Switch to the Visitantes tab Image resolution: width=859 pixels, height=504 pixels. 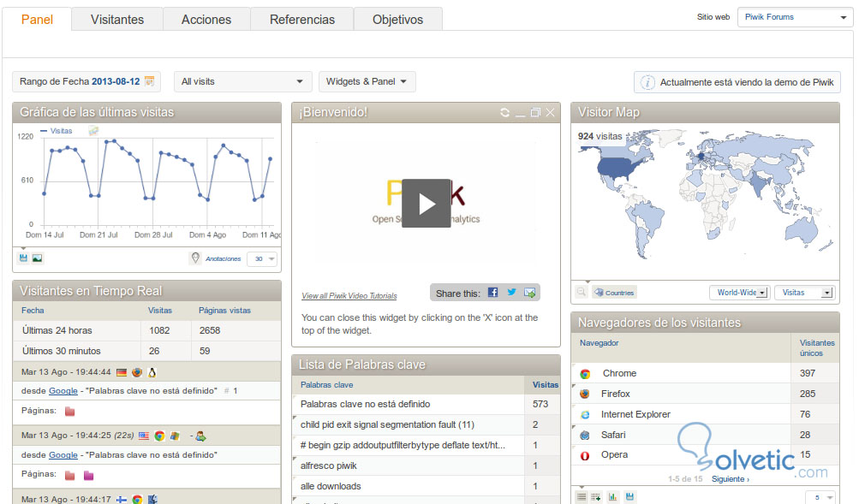(117, 20)
